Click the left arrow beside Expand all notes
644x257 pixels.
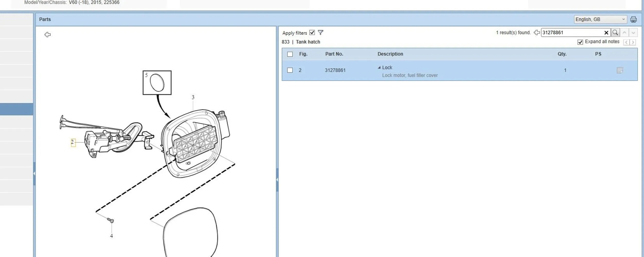click(626, 42)
